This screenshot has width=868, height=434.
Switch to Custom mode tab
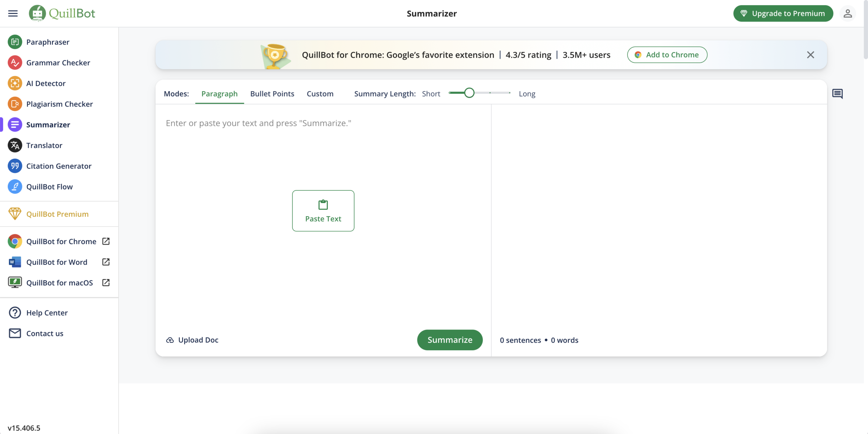click(x=320, y=94)
